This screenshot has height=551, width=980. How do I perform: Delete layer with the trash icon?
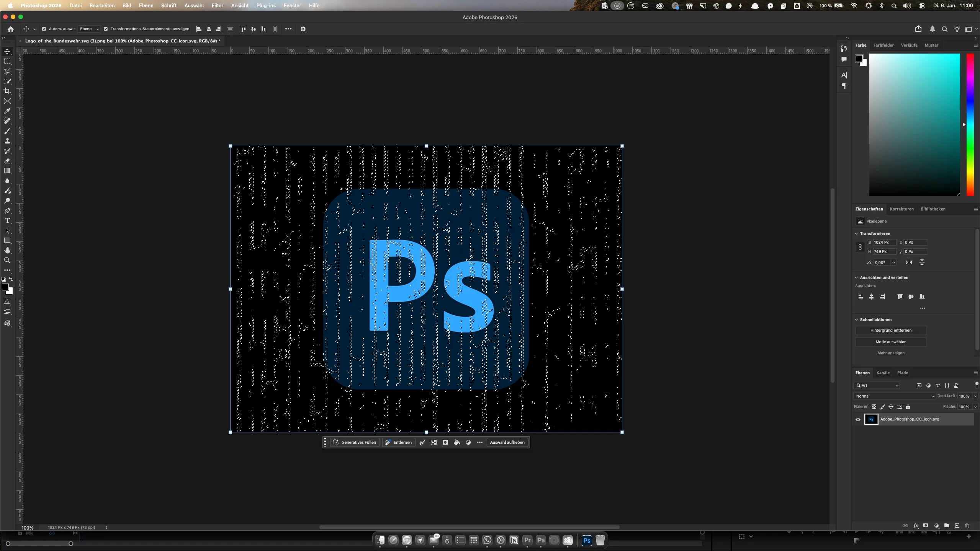967,526
